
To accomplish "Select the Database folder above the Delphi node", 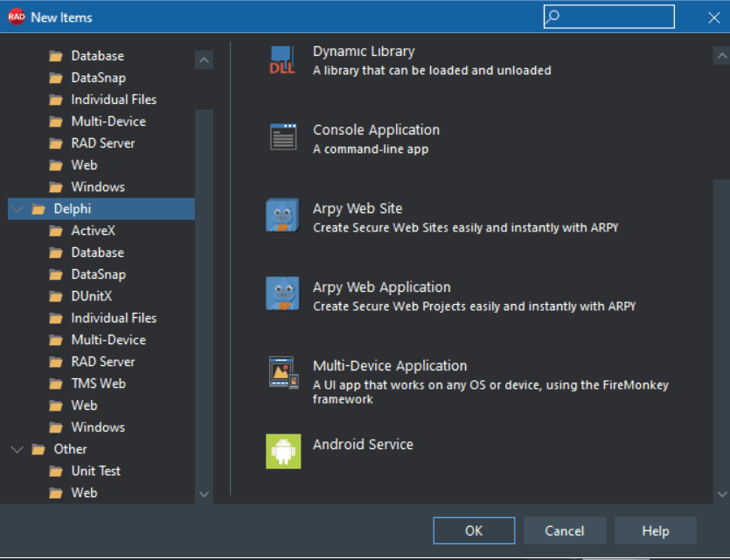I will (x=98, y=56).
